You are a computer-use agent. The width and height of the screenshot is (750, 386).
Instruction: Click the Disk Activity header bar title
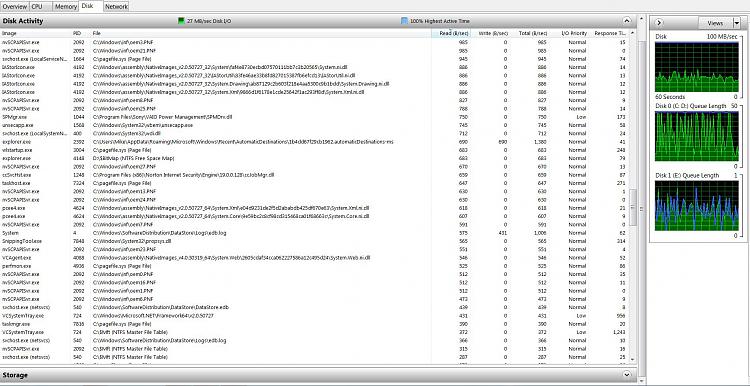pos(23,21)
